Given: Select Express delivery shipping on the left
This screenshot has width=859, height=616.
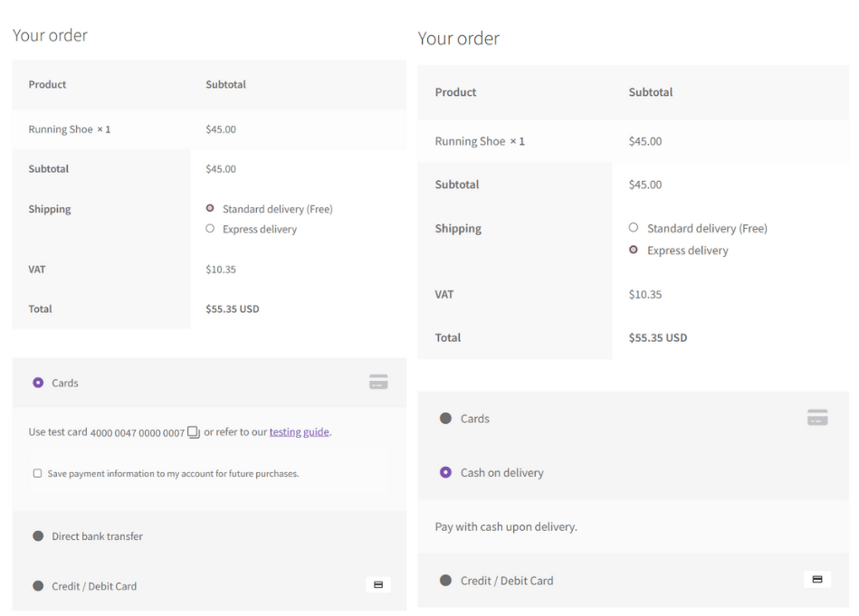Looking at the screenshot, I should 210,229.
